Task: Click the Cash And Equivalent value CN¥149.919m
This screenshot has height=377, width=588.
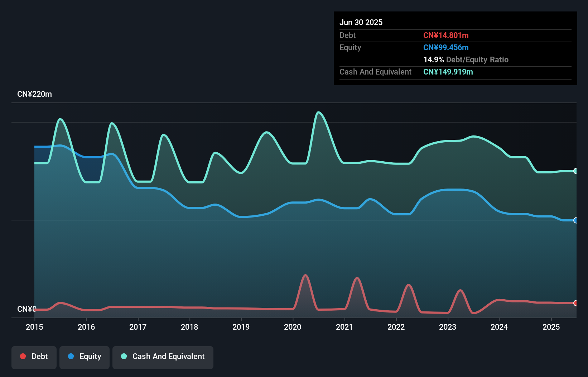Action: point(448,72)
